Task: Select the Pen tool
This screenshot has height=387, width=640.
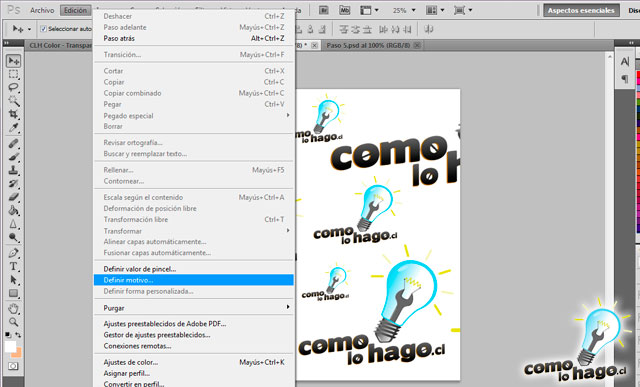Action: tap(13, 253)
